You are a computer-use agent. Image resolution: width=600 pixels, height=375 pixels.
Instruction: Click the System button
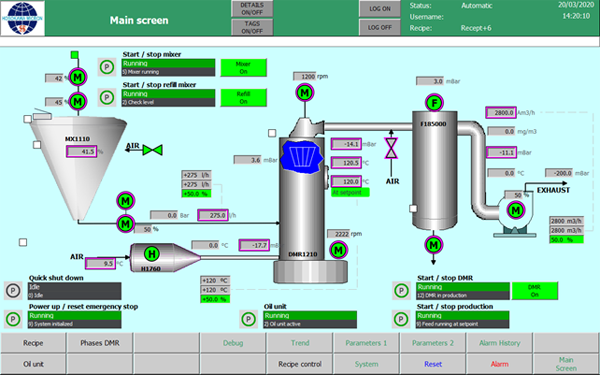pyautogui.click(x=366, y=364)
